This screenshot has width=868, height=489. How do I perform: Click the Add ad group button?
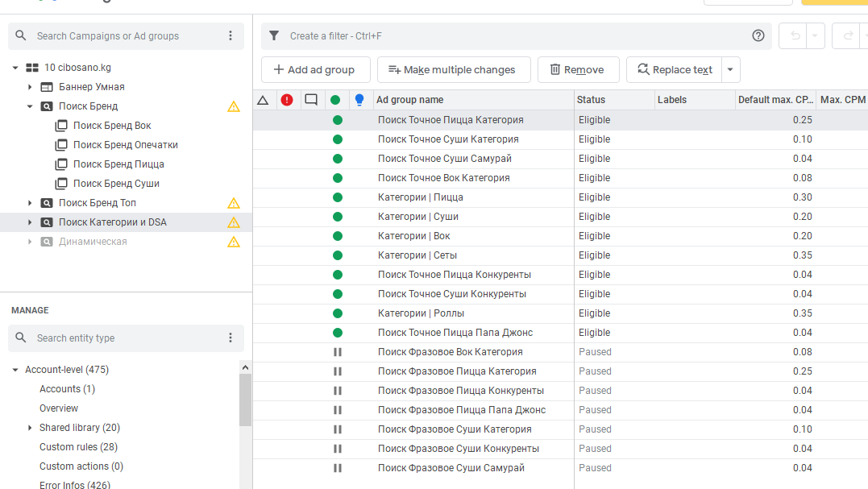click(316, 70)
